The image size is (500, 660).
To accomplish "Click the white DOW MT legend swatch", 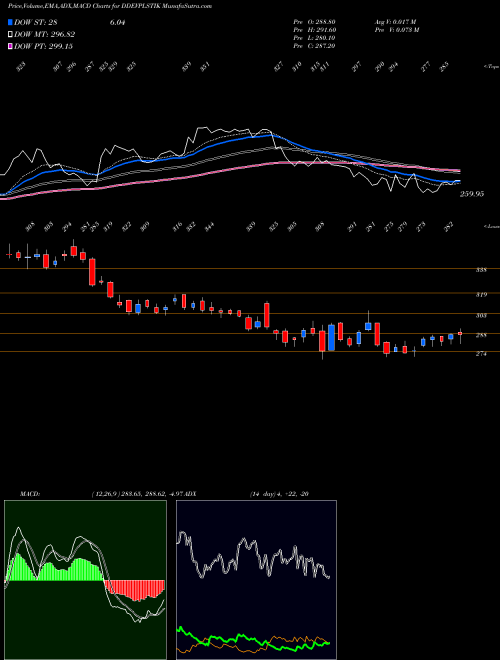I will tap(10, 35).
